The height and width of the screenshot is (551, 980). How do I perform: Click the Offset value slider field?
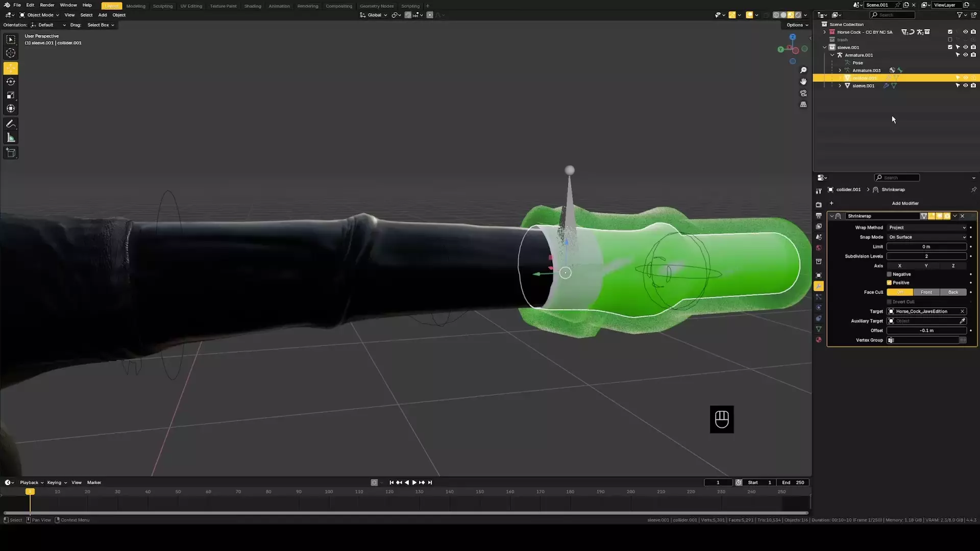(926, 331)
